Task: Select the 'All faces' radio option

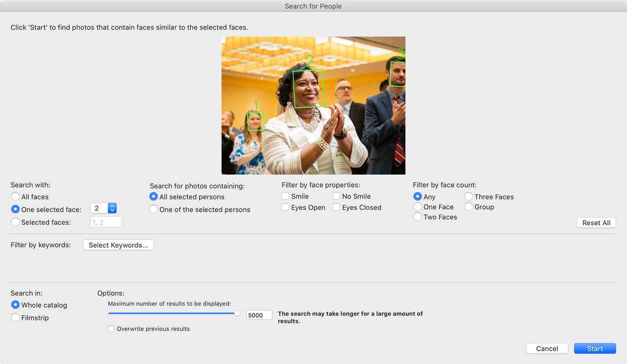Action: pos(15,196)
